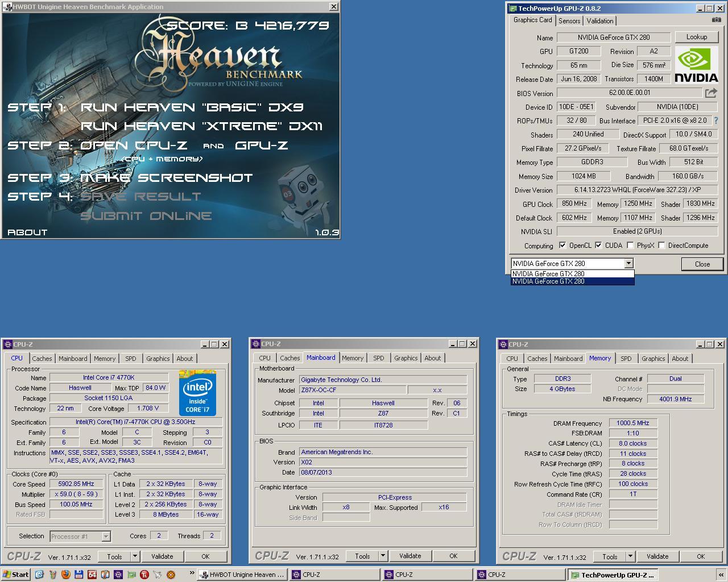
Task: Click the Bus Interface question mark icon
Action: pos(715,120)
